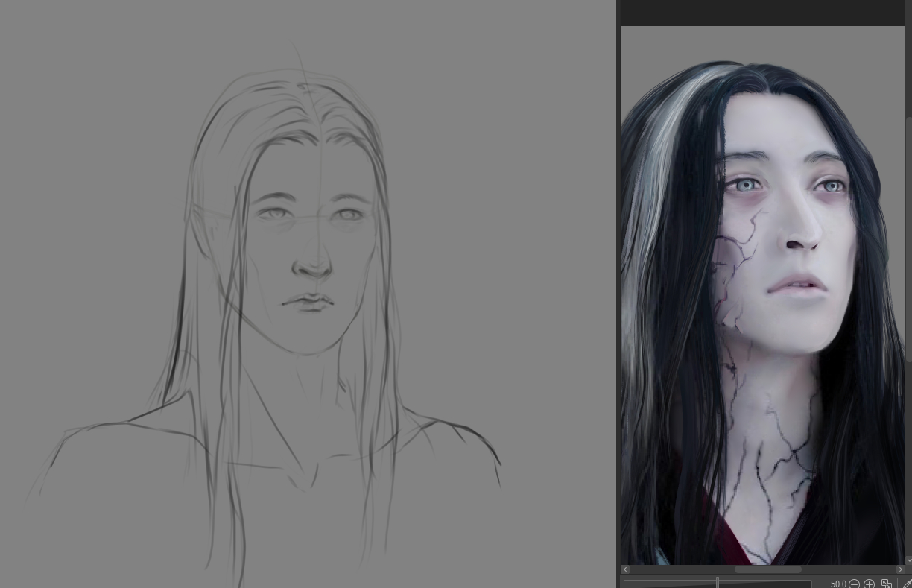Click the sketched mouth on the canvas

point(307,302)
